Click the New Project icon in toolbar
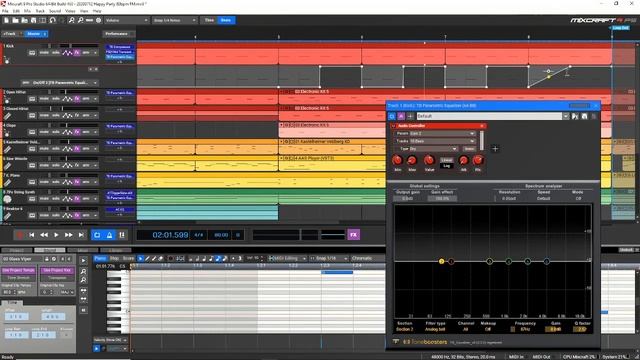The image size is (640, 360). click(x=6, y=20)
